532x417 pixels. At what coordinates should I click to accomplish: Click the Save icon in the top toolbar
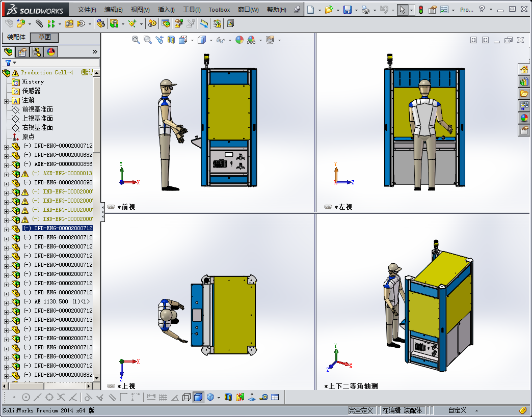[x=347, y=10]
